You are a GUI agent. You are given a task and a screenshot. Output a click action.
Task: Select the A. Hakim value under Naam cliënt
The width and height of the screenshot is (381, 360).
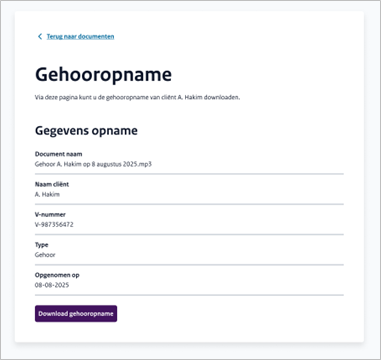pos(47,194)
